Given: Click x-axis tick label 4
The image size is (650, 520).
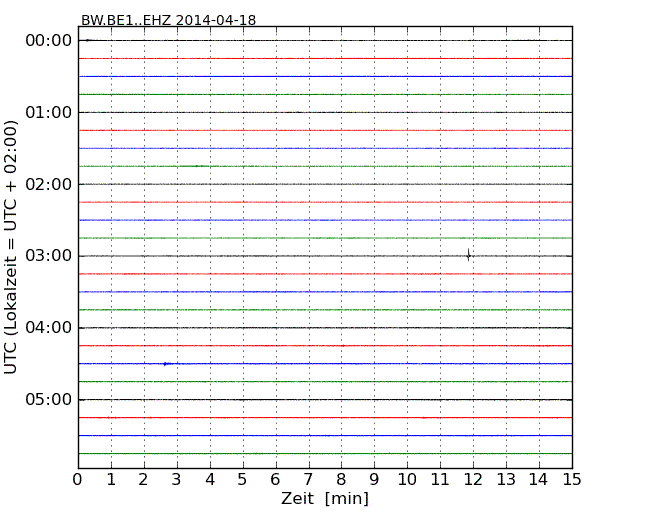Looking at the screenshot, I should [210, 479].
